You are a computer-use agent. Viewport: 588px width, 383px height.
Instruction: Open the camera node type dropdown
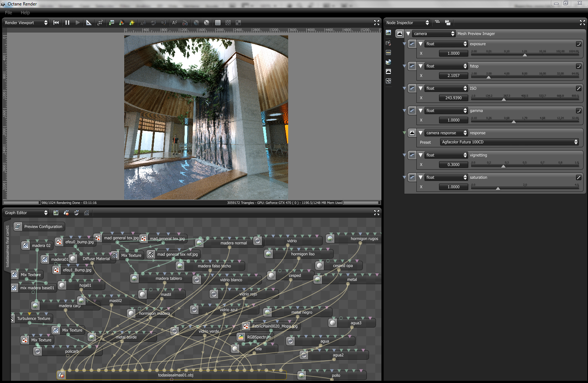(x=434, y=34)
